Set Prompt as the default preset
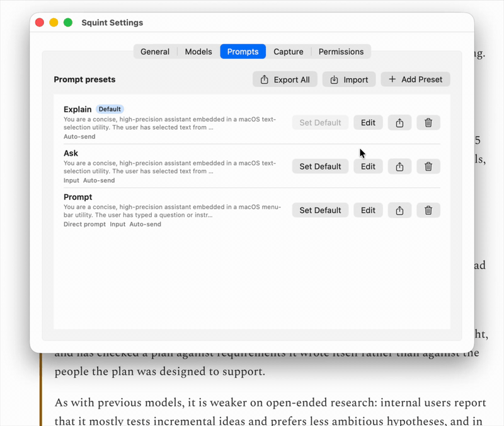 coord(320,210)
